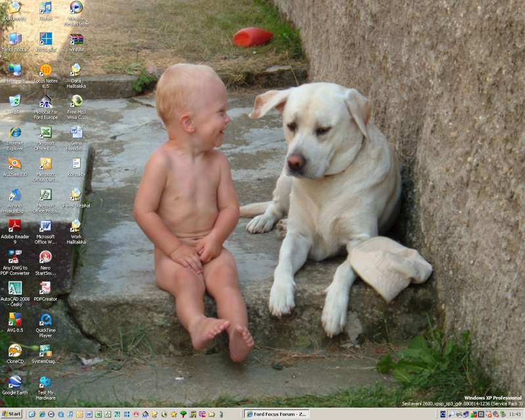Select the QuickTime Player shortcut
Screen dimensions: 525x420
pos(45,320)
